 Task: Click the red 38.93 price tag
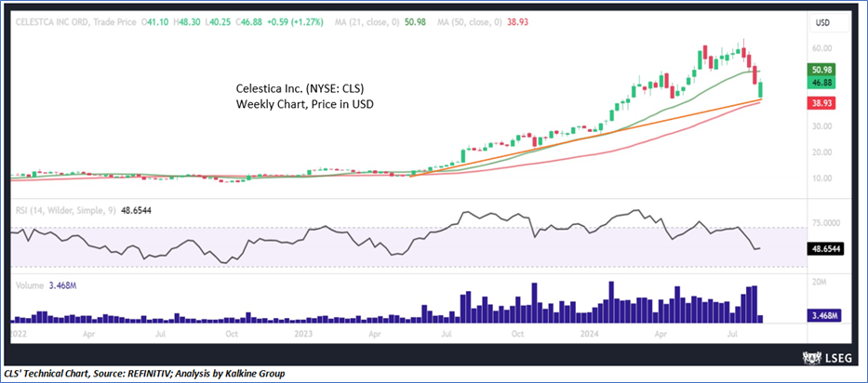pos(823,103)
